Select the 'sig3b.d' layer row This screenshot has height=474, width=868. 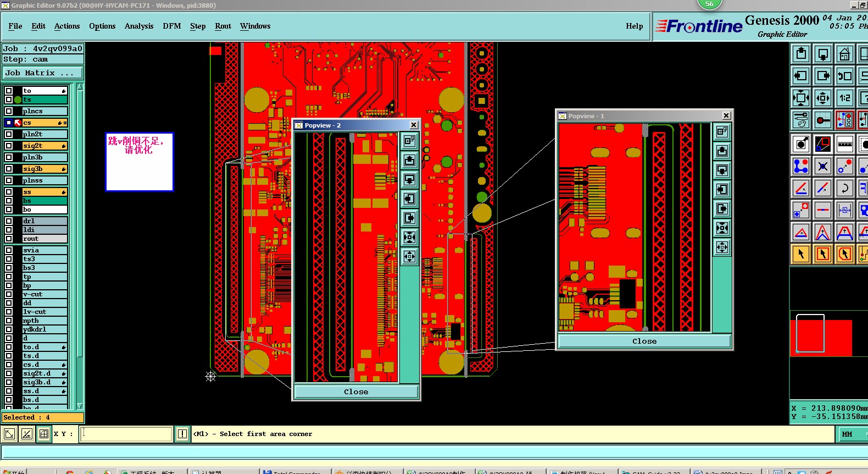pyautogui.click(x=44, y=382)
